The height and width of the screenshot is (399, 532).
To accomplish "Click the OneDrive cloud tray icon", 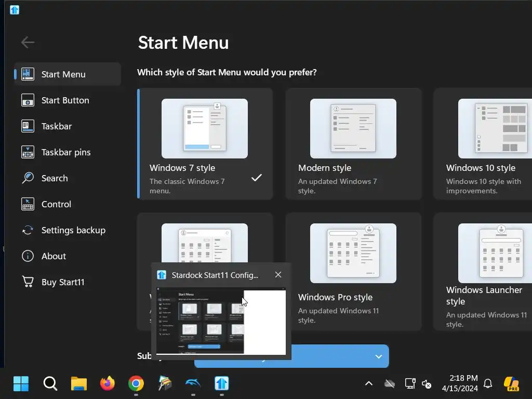I will click(x=390, y=384).
